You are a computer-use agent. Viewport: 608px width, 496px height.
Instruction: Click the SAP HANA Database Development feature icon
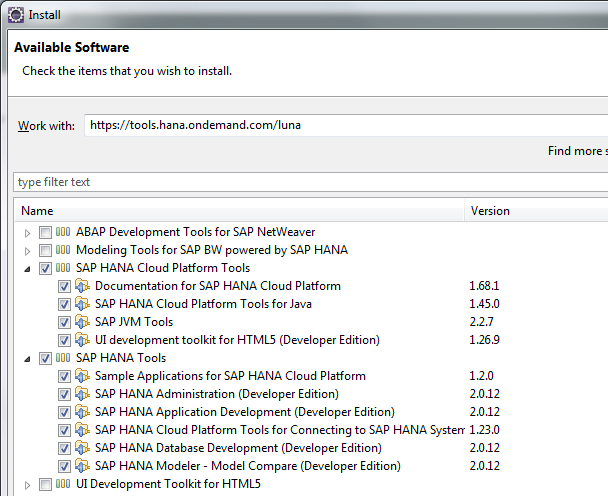tap(83, 448)
